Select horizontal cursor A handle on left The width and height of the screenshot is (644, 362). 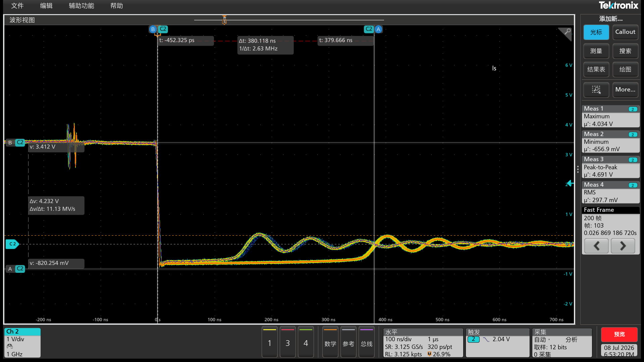10,269
